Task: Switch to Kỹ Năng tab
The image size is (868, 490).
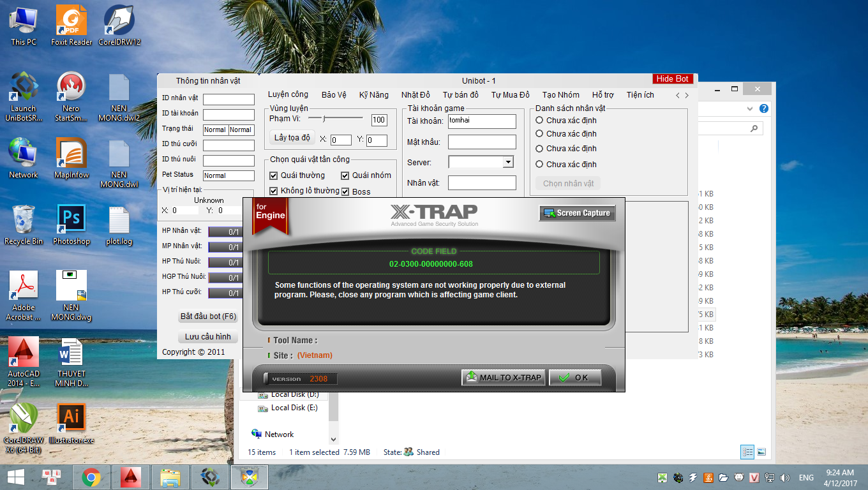Action: click(x=373, y=95)
